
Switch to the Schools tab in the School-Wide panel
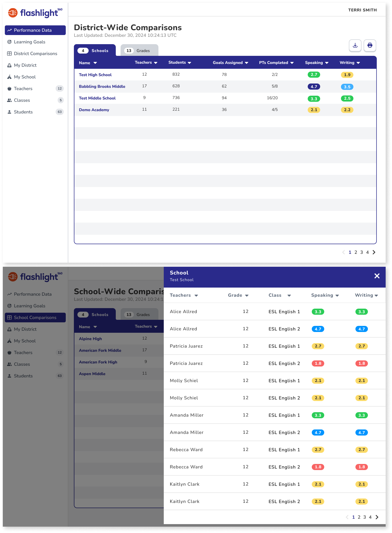[x=95, y=314]
